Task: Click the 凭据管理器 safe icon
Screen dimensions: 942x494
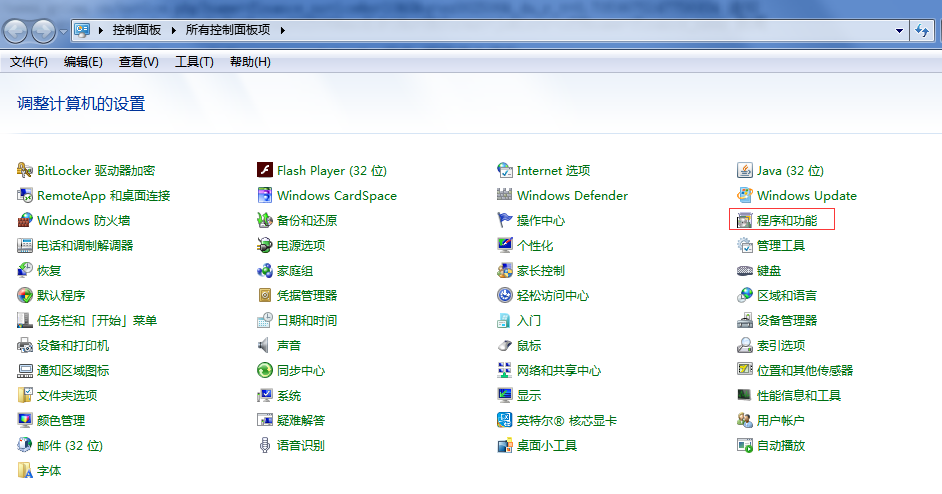Action: (265, 296)
